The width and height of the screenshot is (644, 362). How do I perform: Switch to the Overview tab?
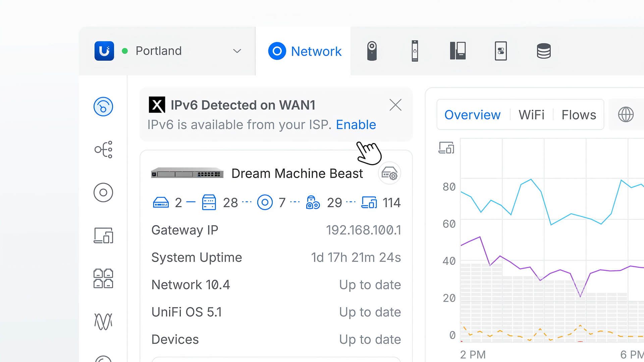point(472,115)
